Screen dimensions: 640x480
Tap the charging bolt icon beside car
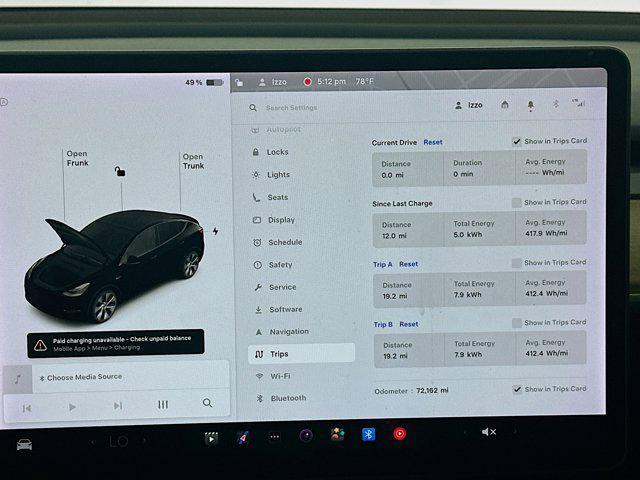pyautogui.click(x=216, y=231)
